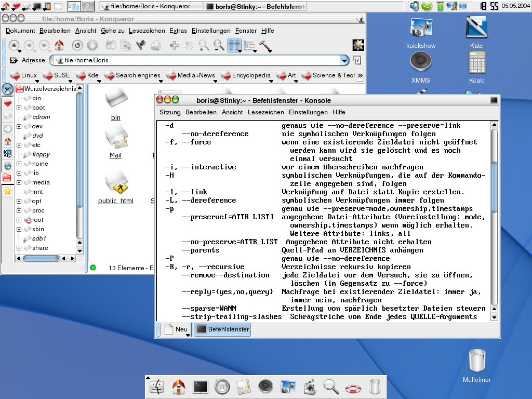Switch to virtual desktop 2 in pager
The width and height of the screenshot is (532, 399).
point(87,6)
